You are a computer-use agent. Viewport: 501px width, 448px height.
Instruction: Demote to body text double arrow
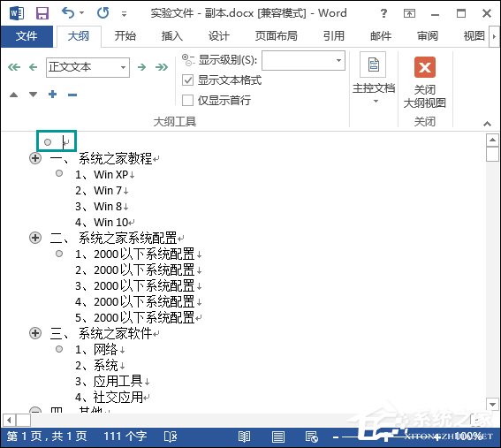point(162,67)
